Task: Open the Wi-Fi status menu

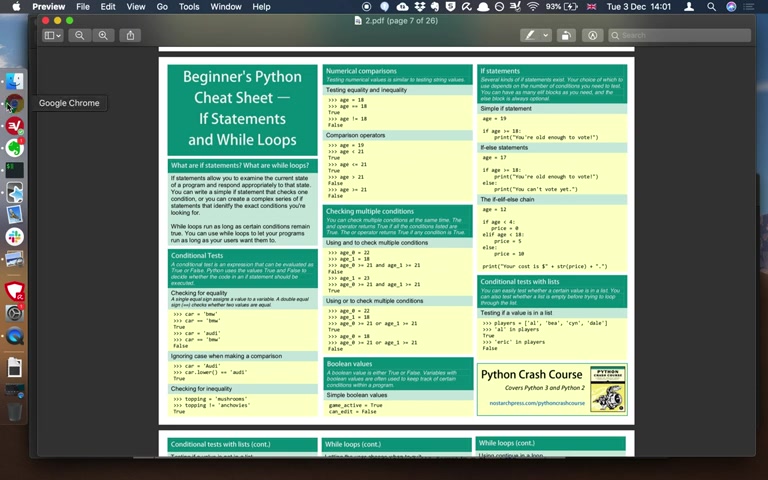Action: click(x=532, y=6)
